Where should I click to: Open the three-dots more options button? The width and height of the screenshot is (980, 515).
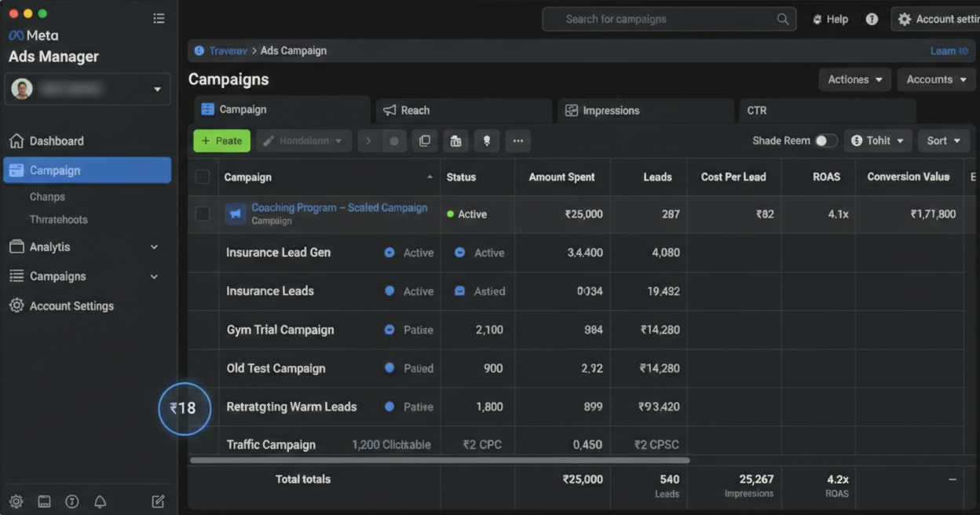coord(518,141)
